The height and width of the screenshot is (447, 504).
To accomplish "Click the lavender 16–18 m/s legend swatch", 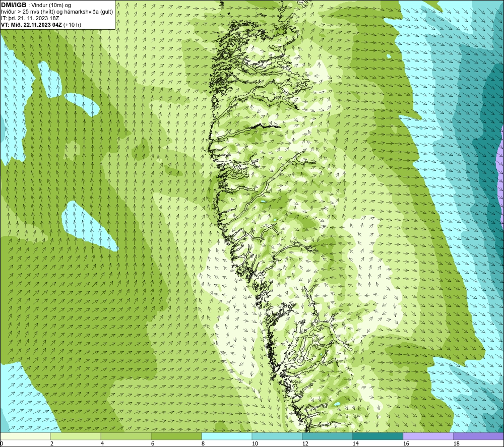I will tap(428, 436).
